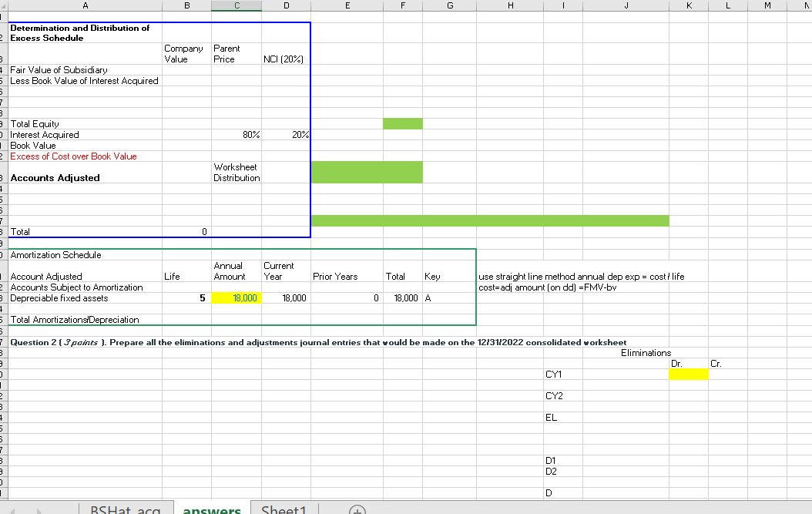Image resolution: width=812 pixels, height=514 pixels.
Task: Select the D2 entry label cell
Action: click(x=563, y=472)
